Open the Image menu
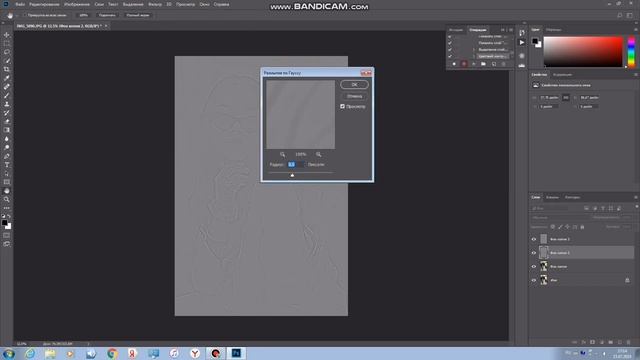640x360 pixels. click(77, 4)
